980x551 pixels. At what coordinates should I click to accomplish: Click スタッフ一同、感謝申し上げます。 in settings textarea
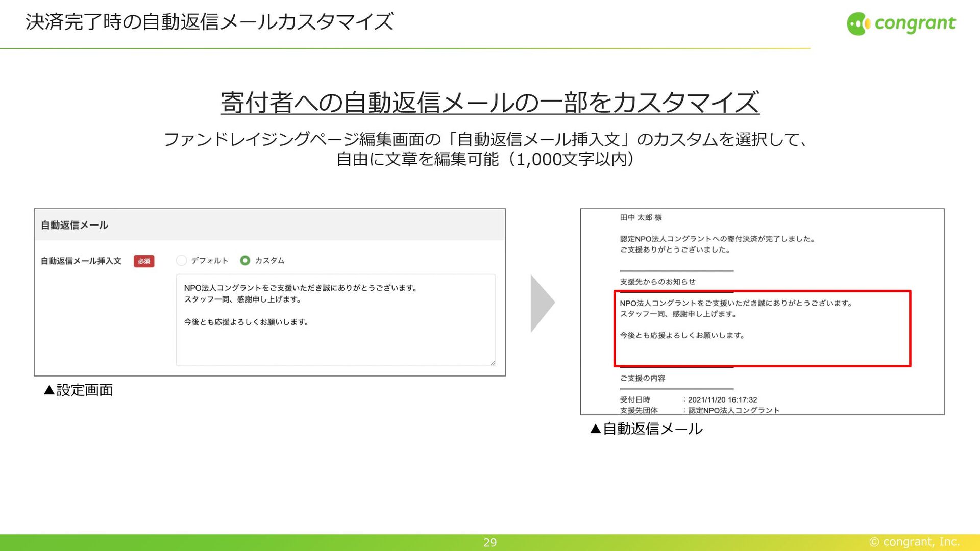point(243,299)
